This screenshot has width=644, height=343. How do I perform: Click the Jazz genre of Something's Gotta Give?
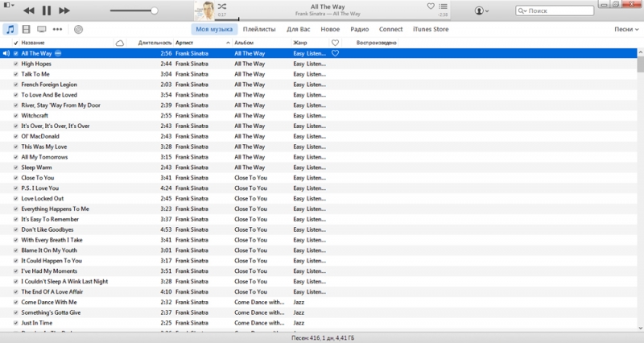(299, 312)
